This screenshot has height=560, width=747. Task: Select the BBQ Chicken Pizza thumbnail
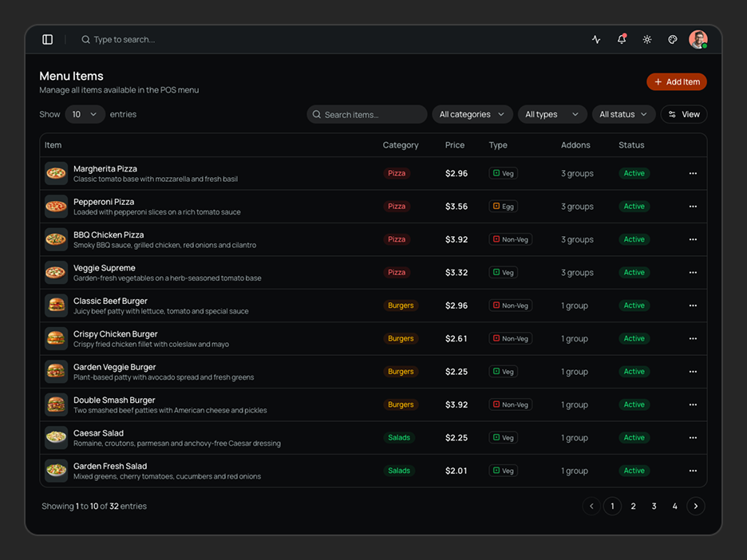click(56, 239)
